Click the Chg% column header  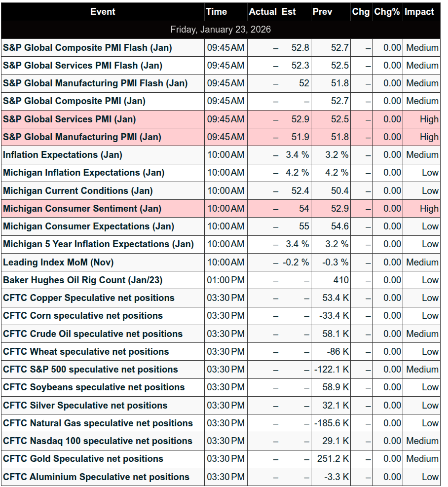[387, 12]
